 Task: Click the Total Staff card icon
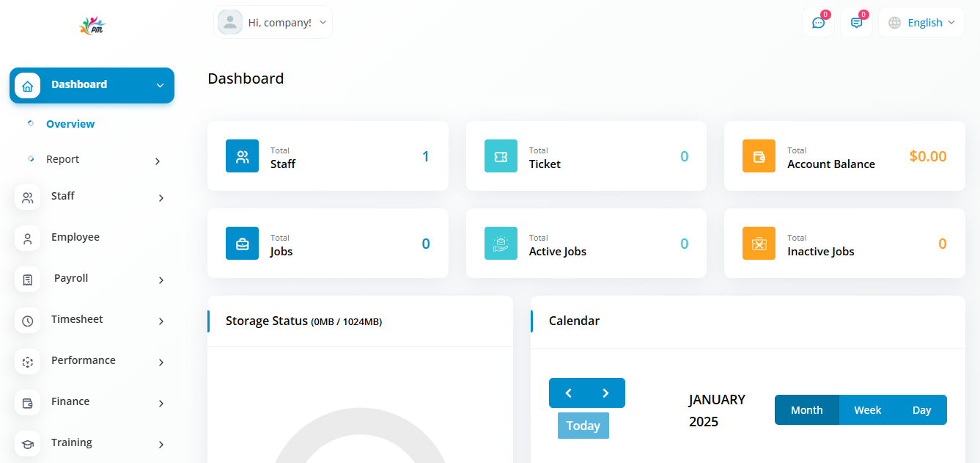click(x=242, y=156)
